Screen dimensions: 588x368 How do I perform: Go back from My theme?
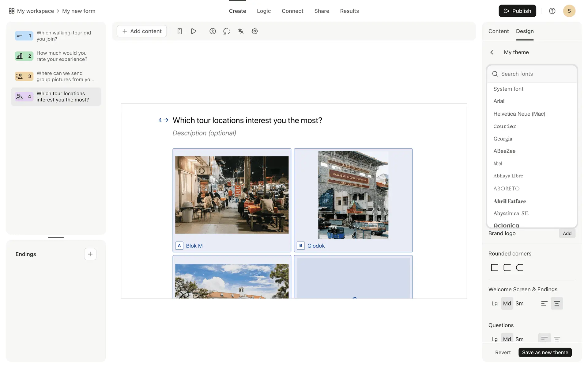point(492,52)
